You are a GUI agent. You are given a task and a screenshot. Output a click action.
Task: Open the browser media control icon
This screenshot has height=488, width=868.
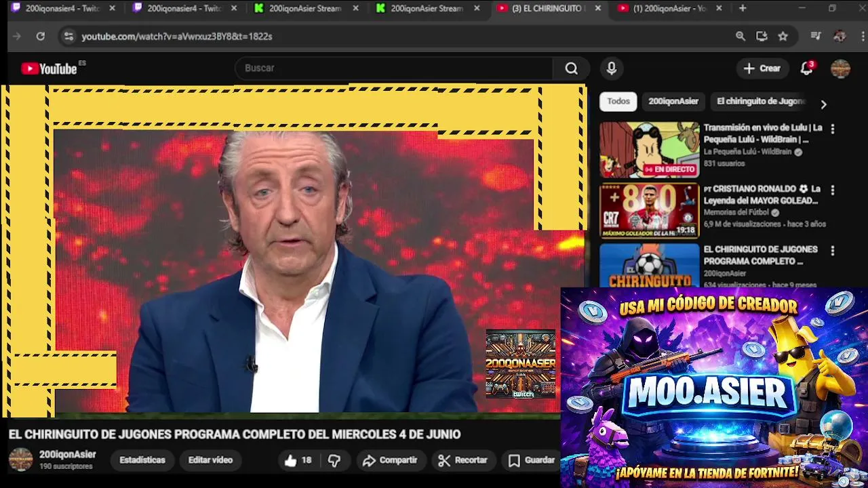(816, 37)
